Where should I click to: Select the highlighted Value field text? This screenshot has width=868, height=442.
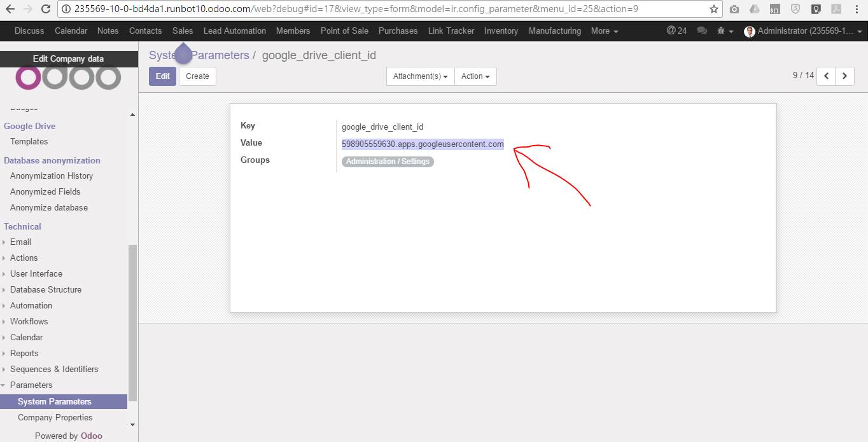click(423, 144)
